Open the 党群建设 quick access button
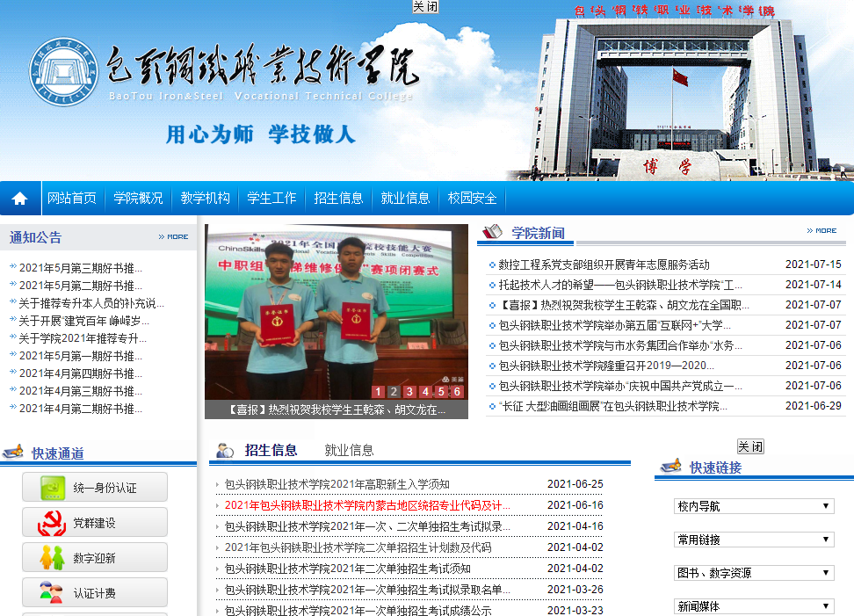This screenshot has height=616, width=854. (95, 523)
